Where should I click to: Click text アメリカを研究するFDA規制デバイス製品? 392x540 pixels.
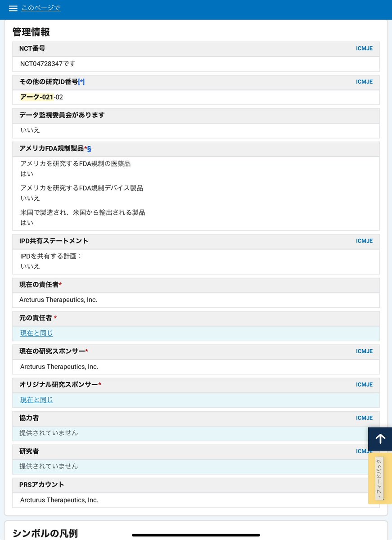[81, 188]
